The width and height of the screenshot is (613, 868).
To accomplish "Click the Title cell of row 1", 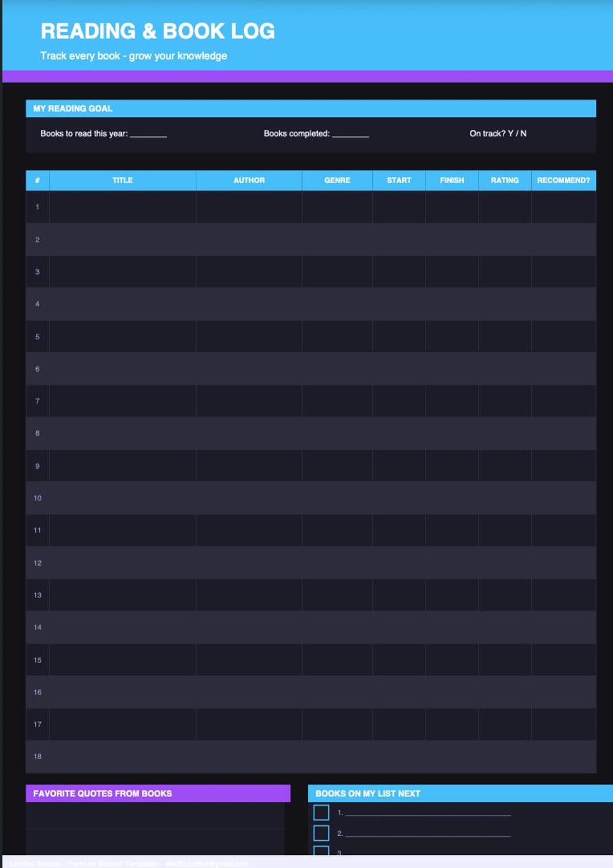I will click(123, 207).
